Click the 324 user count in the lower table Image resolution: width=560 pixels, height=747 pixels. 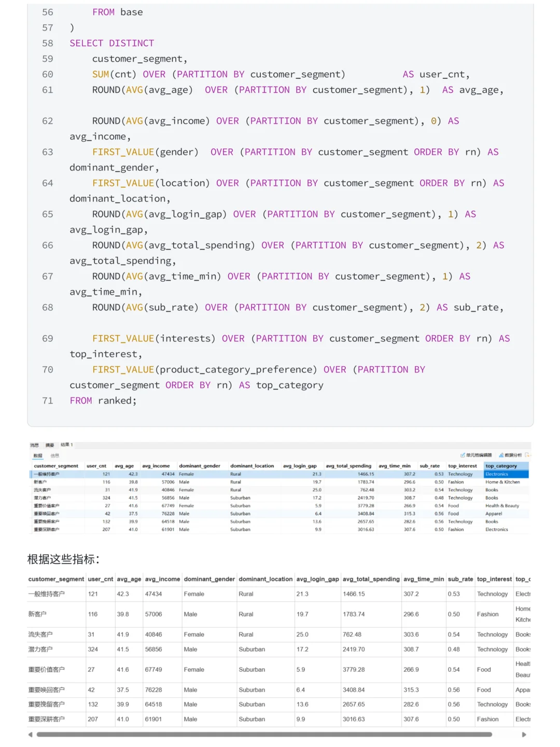93,649
